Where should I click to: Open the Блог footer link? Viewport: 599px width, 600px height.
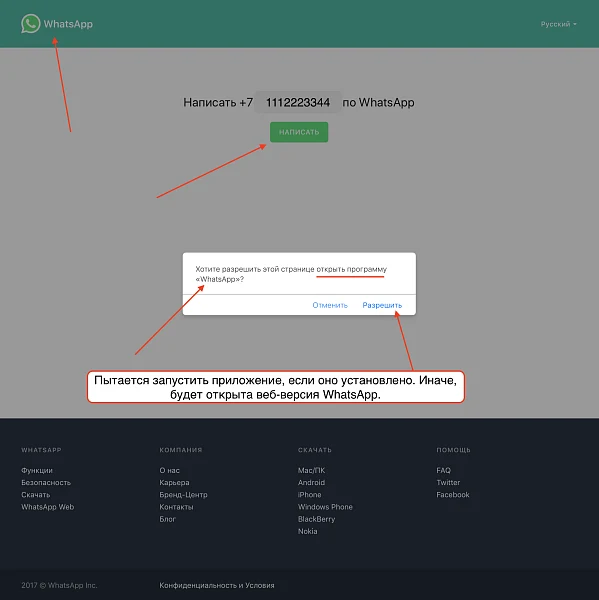click(x=168, y=519)
